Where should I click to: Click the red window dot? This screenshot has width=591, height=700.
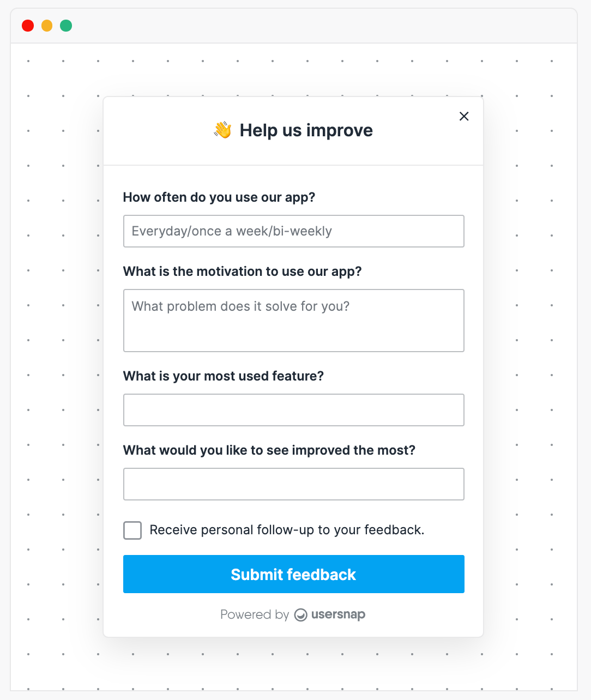(28, 26)
